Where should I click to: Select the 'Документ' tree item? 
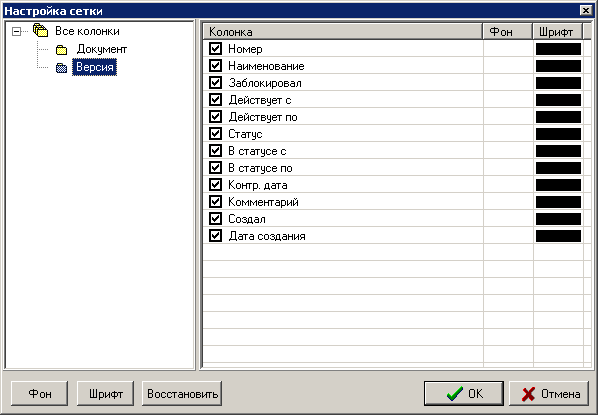pyautogui.click(x=101, y=49)
